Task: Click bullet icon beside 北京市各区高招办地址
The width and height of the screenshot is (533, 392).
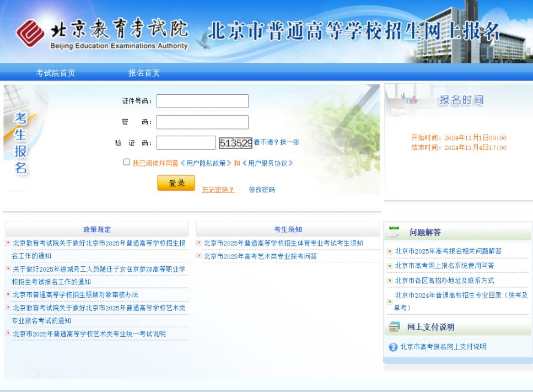Action: coord(390,281)
